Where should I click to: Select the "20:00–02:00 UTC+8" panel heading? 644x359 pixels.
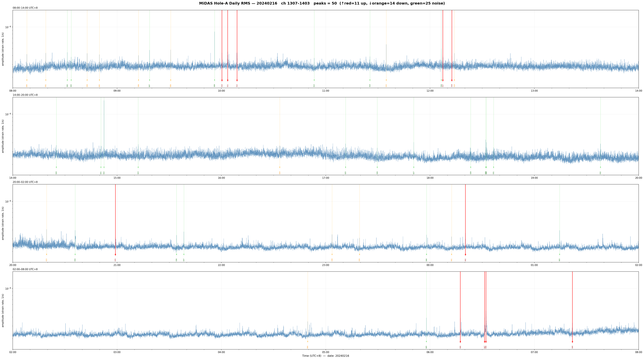click(x=25, y=182)
